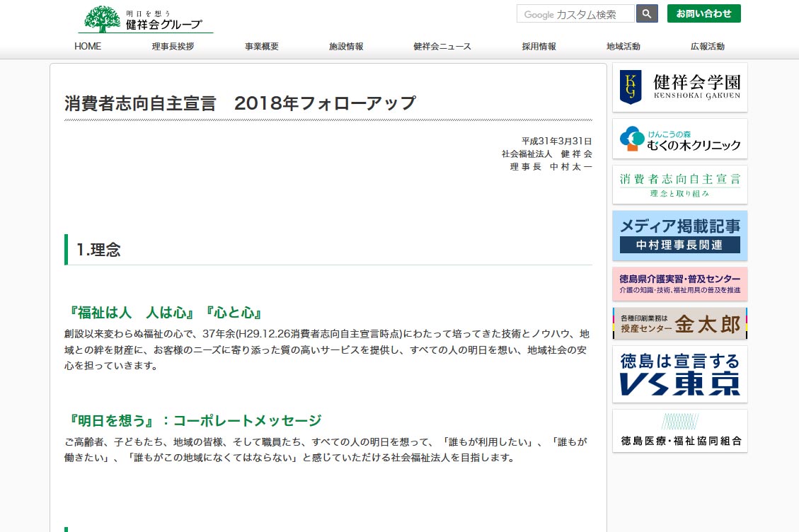Viewport: 799px width, 532px height.
Task: Open 広報活動 navigation item
Action: [x=707, y=47]
